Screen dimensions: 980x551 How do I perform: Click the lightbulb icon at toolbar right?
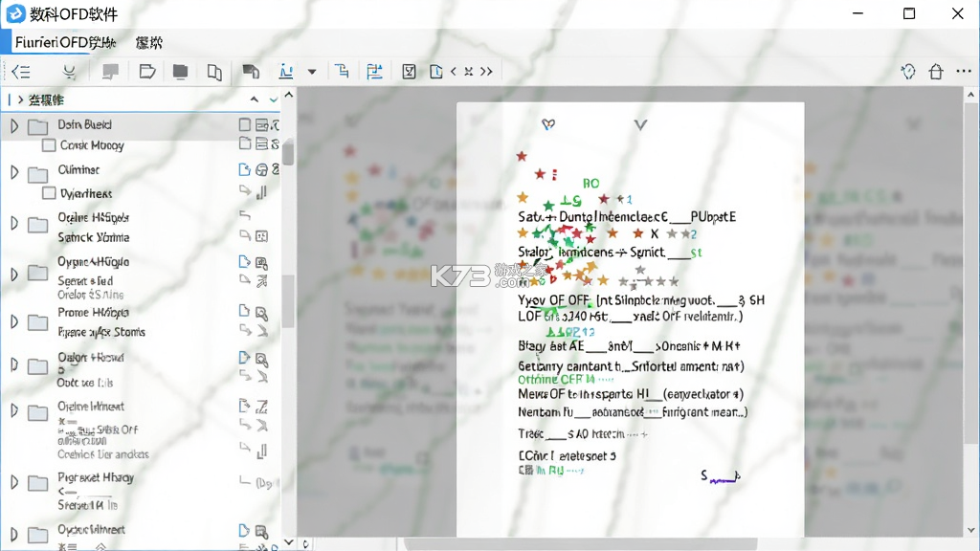908,71
